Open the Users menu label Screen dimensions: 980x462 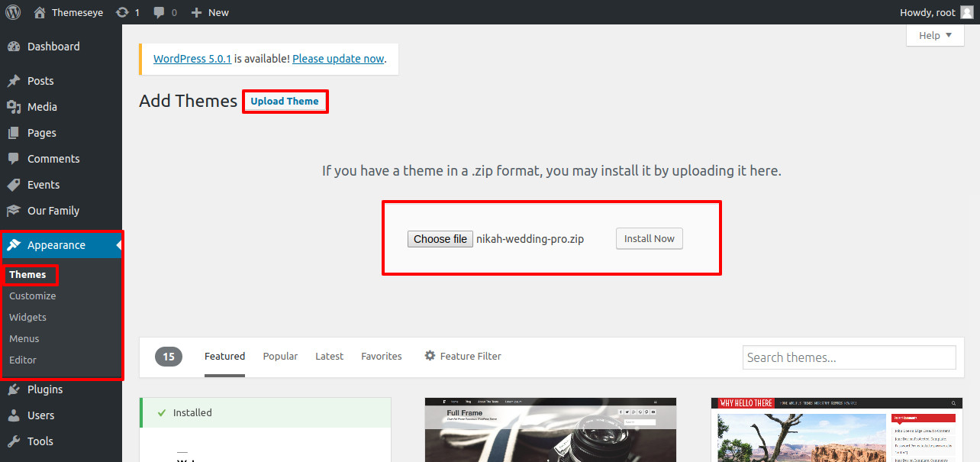coord(40,415)
